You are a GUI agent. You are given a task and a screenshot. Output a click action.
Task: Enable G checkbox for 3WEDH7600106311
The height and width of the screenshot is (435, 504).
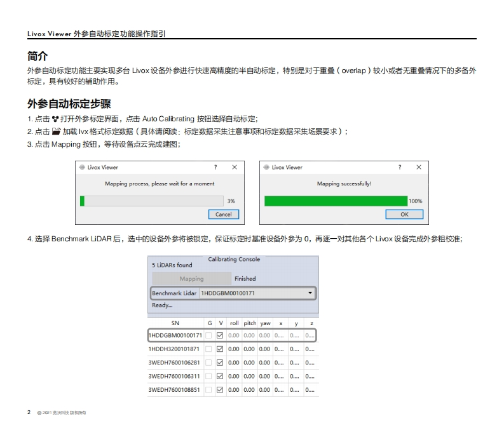point(208,376)
